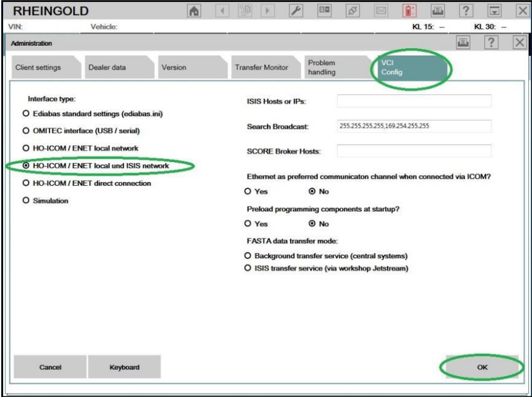The image size is (532, 397).
Task: Open the on-screen Keyboard button
Action: tap(124, 367)
